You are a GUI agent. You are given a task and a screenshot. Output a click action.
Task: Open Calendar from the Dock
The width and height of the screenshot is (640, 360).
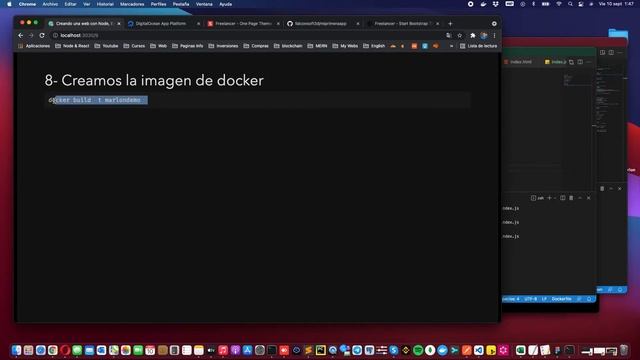click(x=150, y=350)
